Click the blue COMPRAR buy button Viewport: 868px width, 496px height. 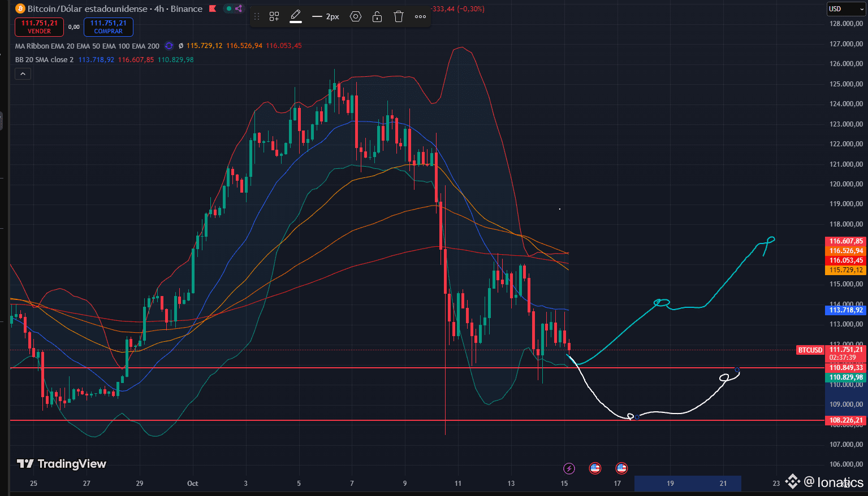pyautogui.click(x=109, y=27)
